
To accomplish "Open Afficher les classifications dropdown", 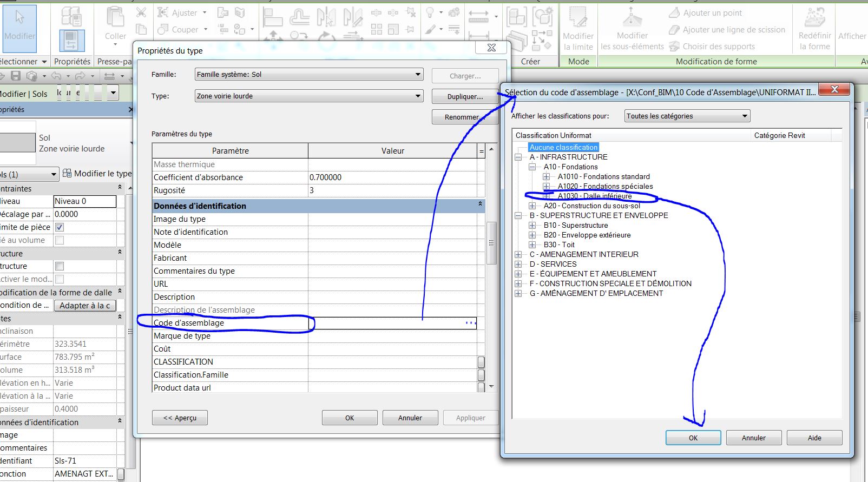I will coord(687,116).
